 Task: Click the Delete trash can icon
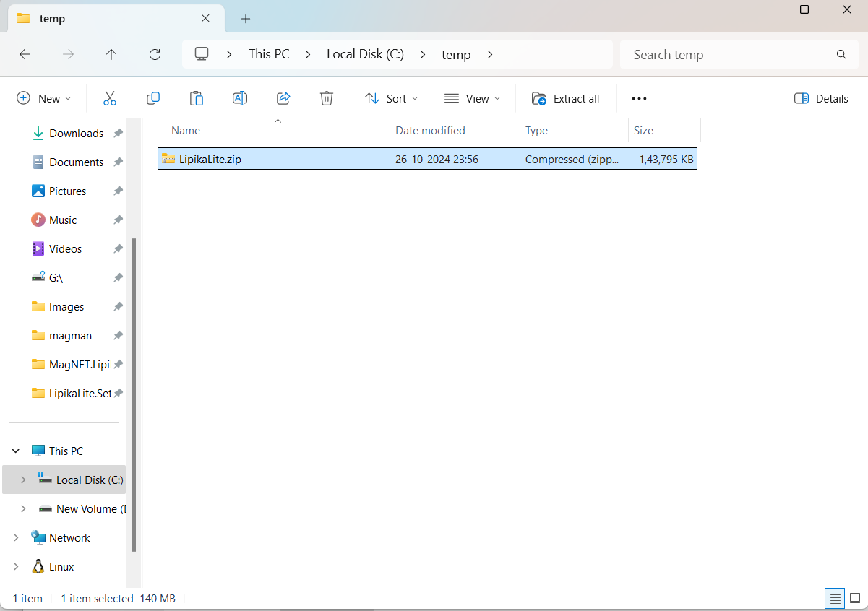[327, 98]
